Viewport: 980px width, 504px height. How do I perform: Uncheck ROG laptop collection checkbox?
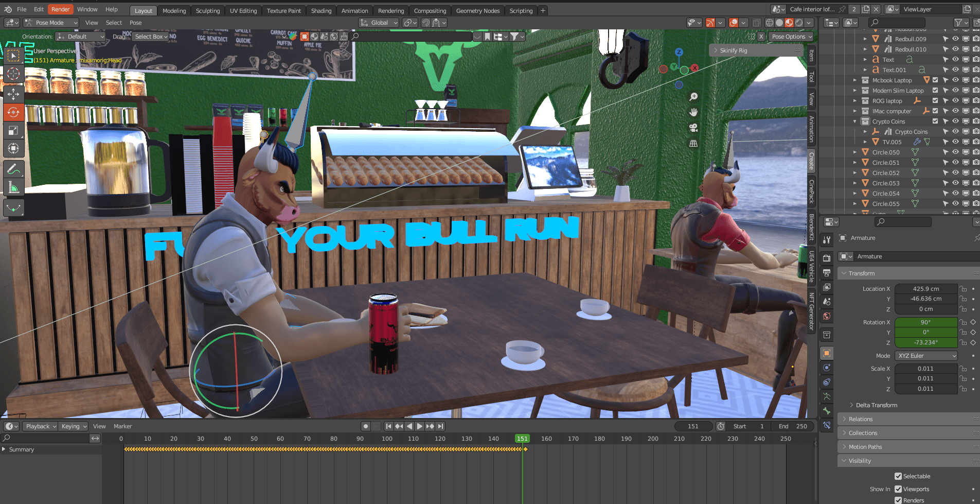(x=935, y=101)
